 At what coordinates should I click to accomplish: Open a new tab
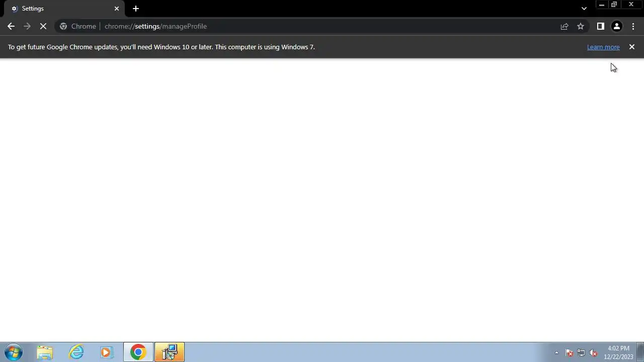[x=136, y=9]
